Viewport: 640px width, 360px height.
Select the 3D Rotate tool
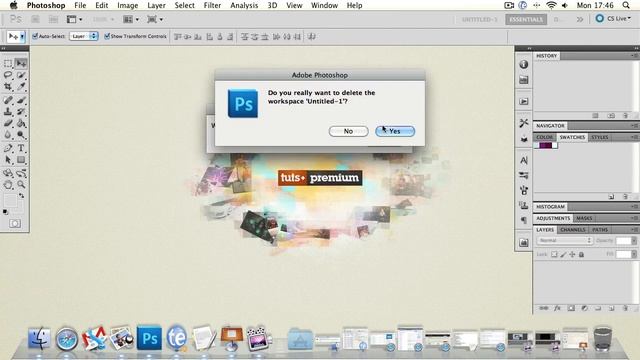point(8,173)
